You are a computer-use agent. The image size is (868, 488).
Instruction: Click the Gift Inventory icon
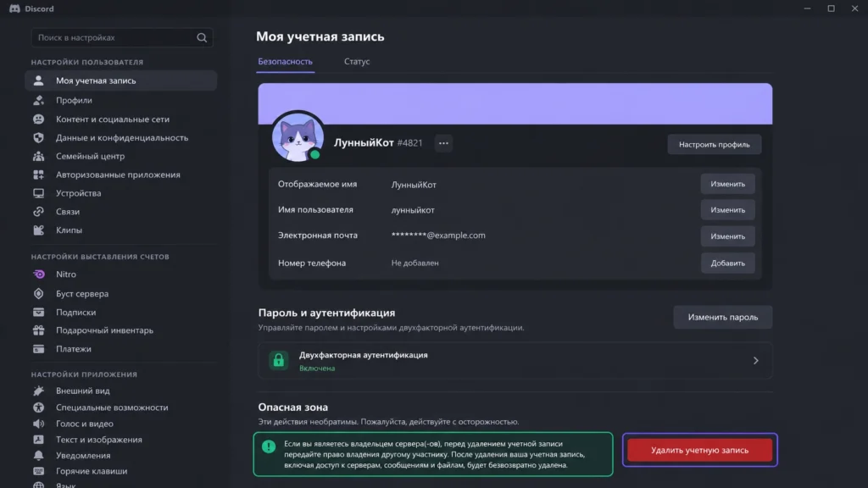pos(38,330)
